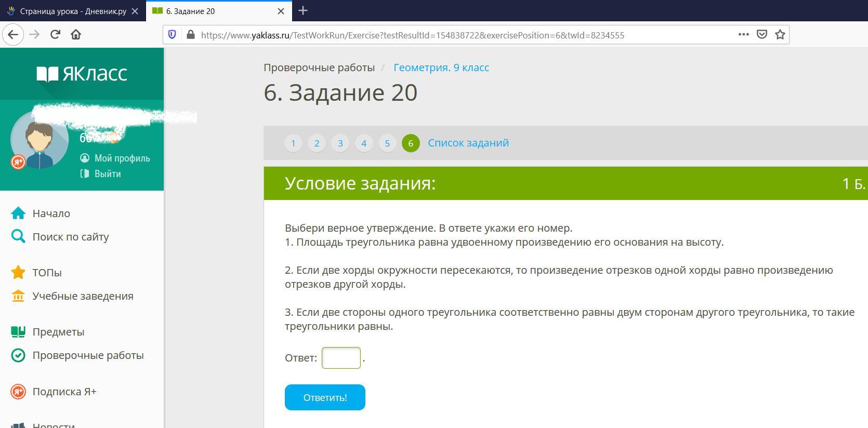Image resolution: width=868 pixels, height=428 pixels.
Task: Open Предметы in the sidebar
Action: pyautogui.click(x=58, y=332)
